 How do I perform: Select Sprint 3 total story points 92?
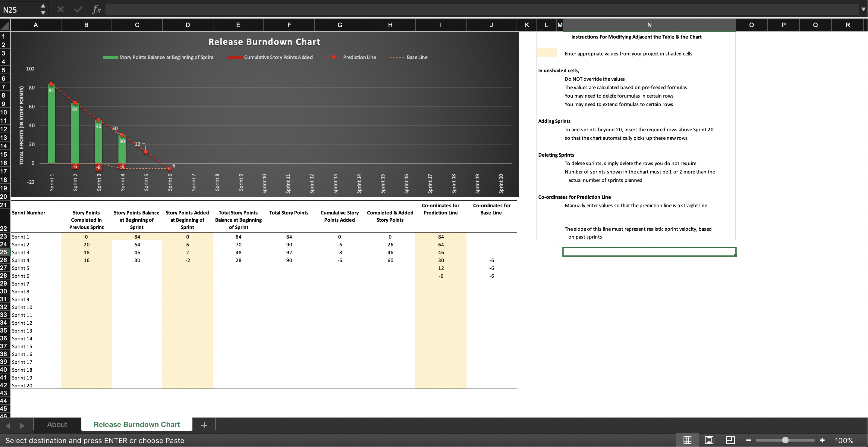[x=289, y=252]
